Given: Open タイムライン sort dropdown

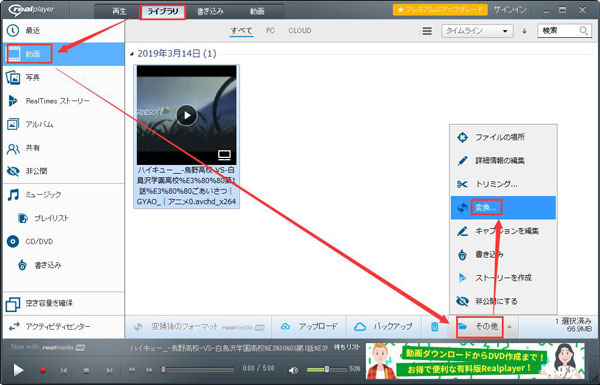Looking at the screenshot, I should (477, 31).
